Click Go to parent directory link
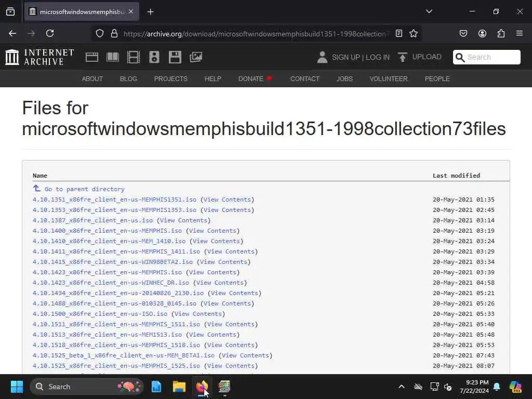The image size is (532, 399). (x=85, y=189)
